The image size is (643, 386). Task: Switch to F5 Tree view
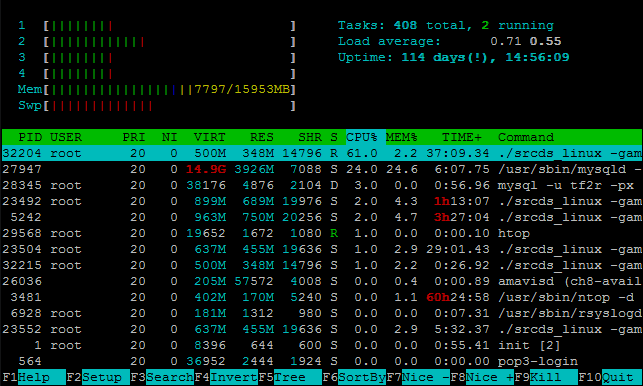click(x=290, y=377)
